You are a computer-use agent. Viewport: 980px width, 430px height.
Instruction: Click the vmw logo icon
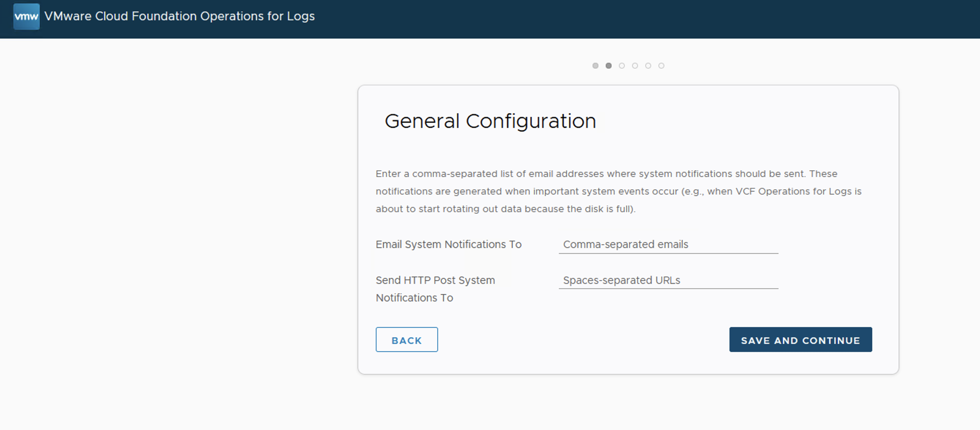(26, 16)
